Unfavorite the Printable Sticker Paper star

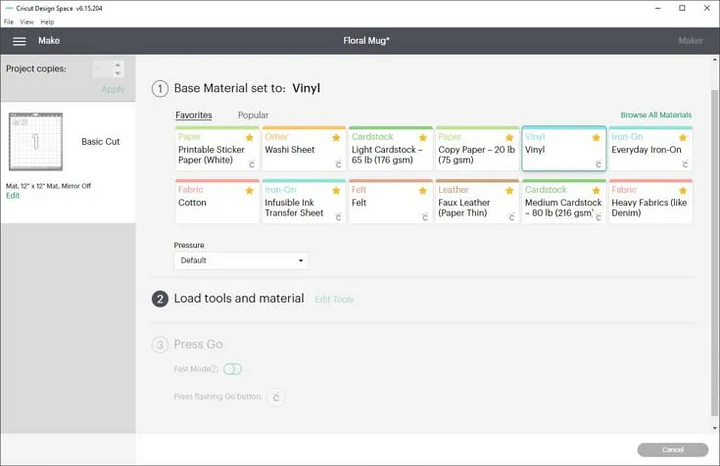click(x=249, y=137)
